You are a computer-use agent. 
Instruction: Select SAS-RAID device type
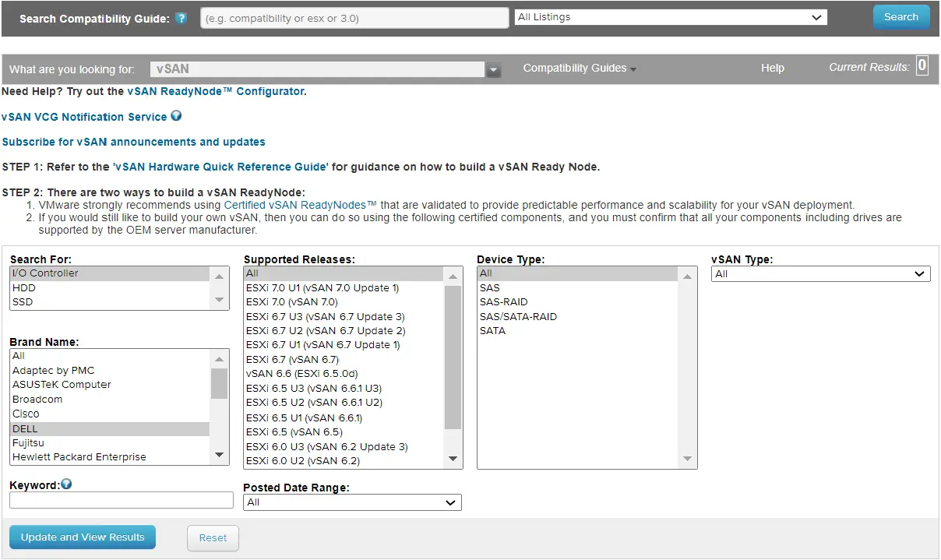pyautogui.click(x=578, y=302)
